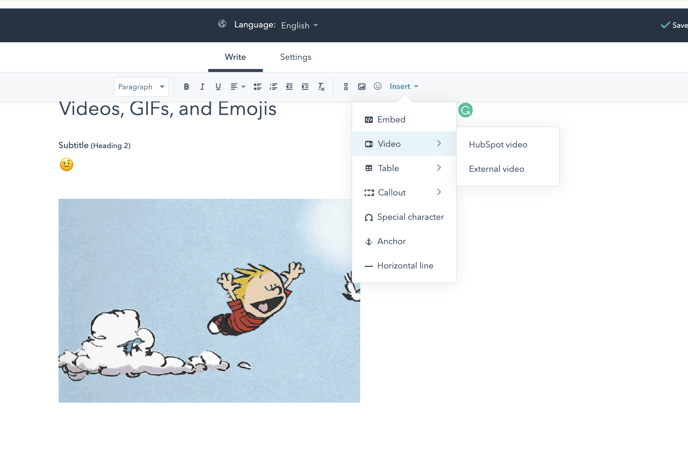Click the green Grammarly icon
The image size is (688, 449).
pos(465,110)
